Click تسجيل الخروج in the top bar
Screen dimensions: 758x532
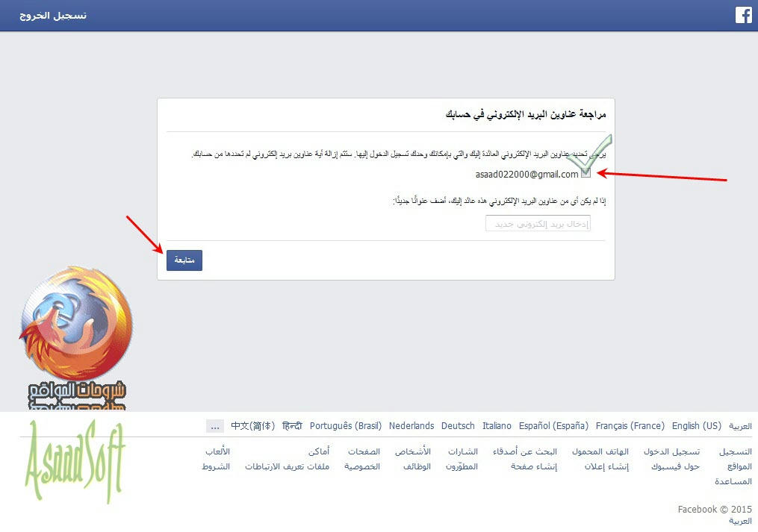53,16
